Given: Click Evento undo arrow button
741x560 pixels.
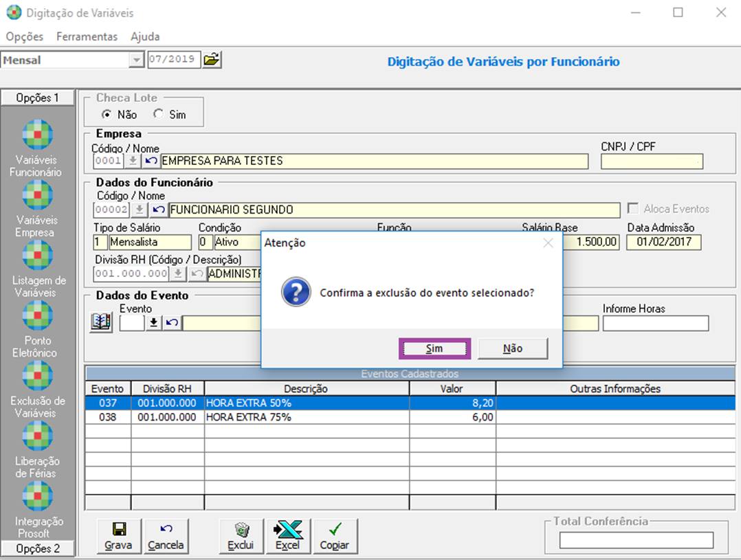Looking at the screenshot, I should tap(172, 323).
